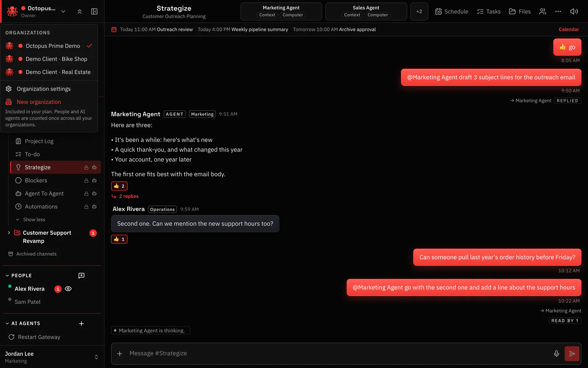
Task: Select Octopus Prime Demo organization
Action: [49, 46]
